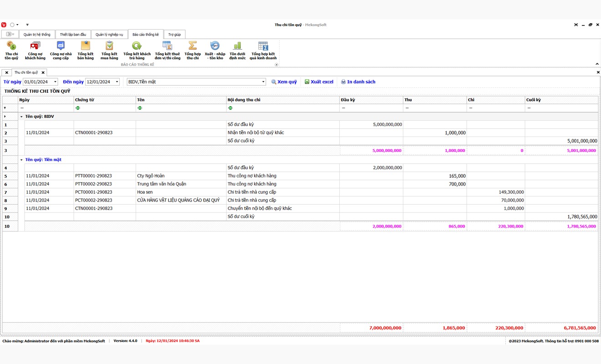This screenshot has height=364, width=601.
Task: Collapse the Tên quỹ: BIDV group
Action: [x=21, y=117]
